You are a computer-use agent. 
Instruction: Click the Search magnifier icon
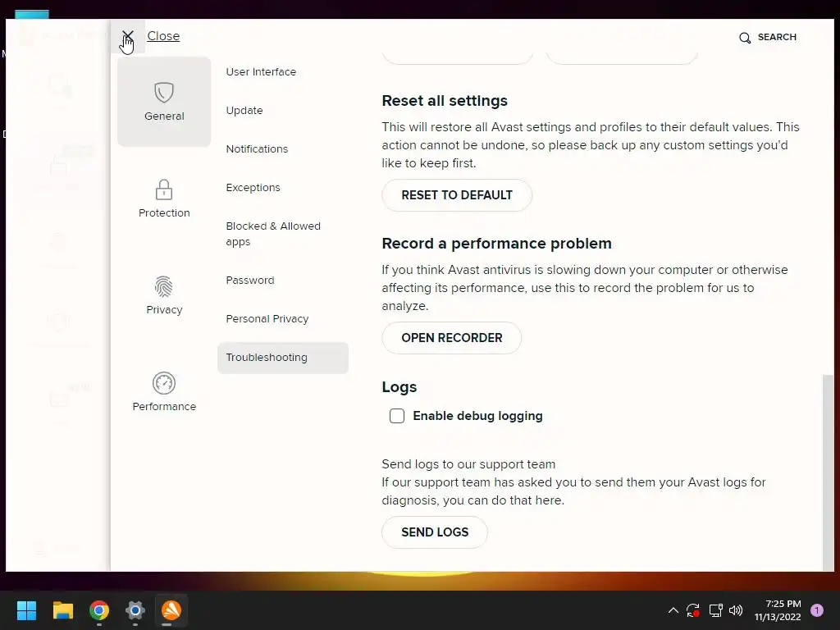click(x=745, y=38)
